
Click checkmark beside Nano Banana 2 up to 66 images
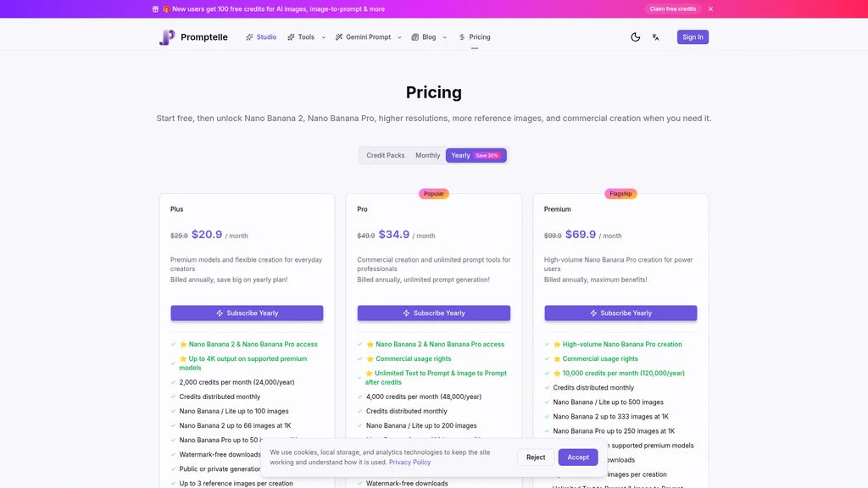click(173, 425)
